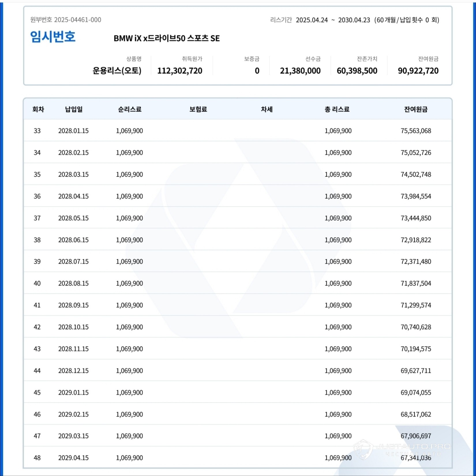Click remaining principal 69,074,055
The image size is (476, 476).
(x=416, y=393)
